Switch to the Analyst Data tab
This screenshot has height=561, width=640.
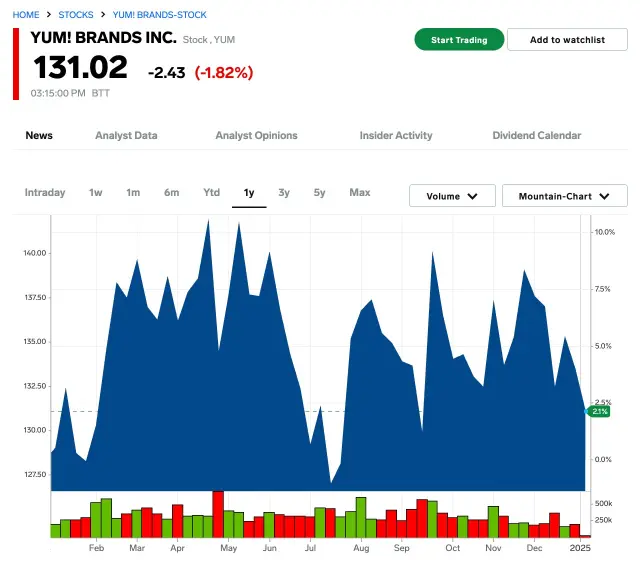tap(126, 135)
